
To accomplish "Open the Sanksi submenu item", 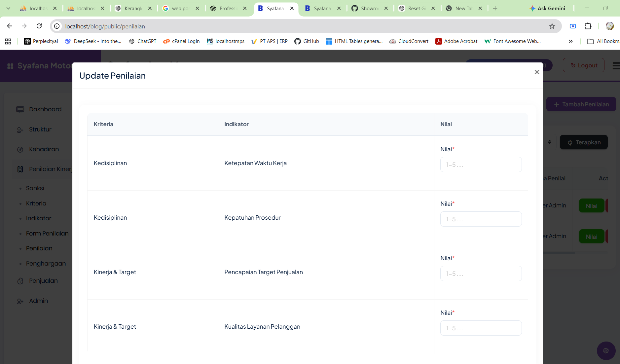I will pos(35,188).
